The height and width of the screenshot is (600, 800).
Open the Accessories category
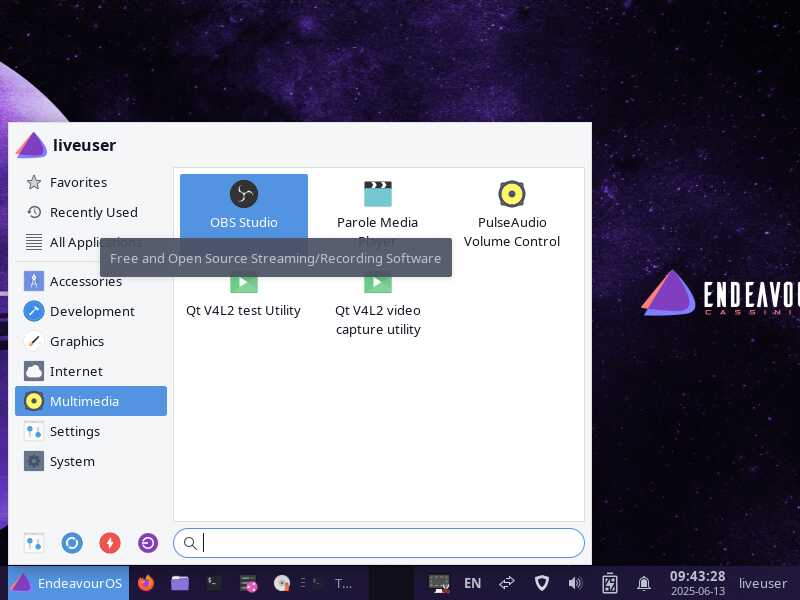(91, 281)
